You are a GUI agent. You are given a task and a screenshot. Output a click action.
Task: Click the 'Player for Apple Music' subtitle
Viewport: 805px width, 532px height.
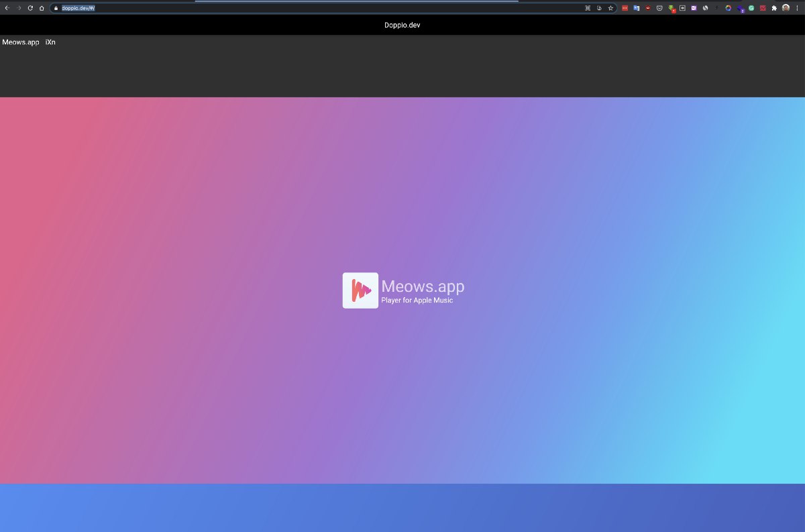[x=417, y=301]
